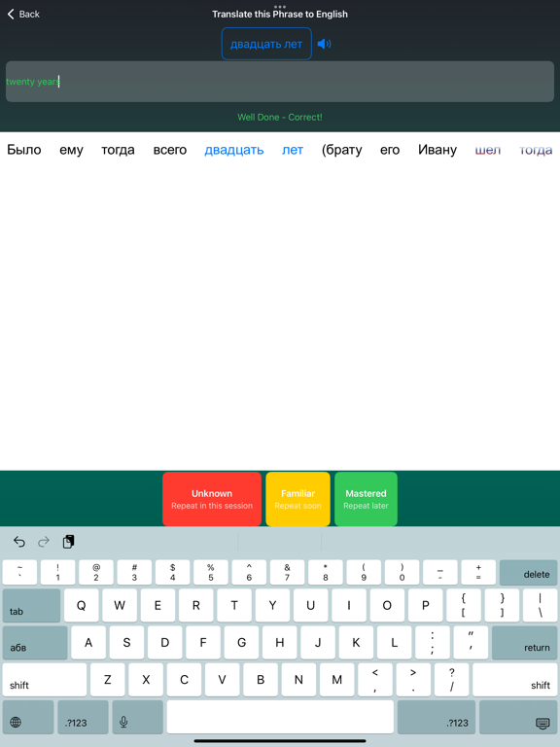Tap the P key
This screenshot has height=747, width=560.
pyautogui.click(x=425, y=606)
